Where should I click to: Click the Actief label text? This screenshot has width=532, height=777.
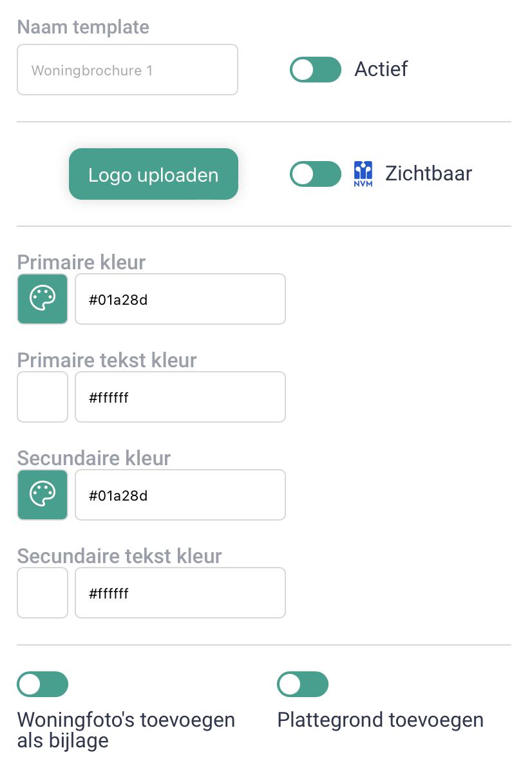click(x=381, y=69)
